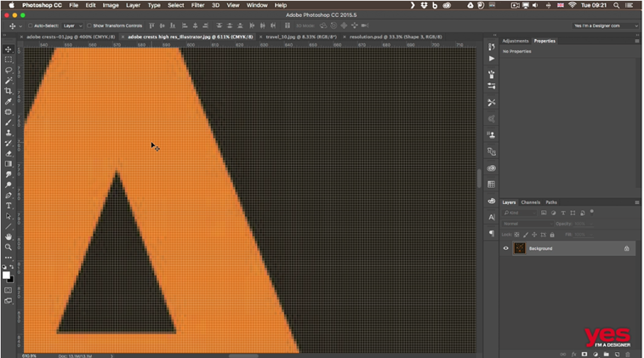Select the Crop tool
Image resolution: width=644 pixels, height=358 pixels.
(x=9, y=91)
